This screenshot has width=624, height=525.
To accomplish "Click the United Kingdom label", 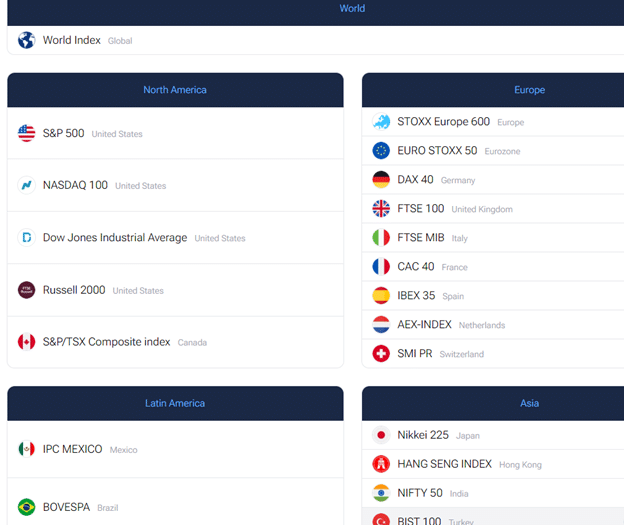I will [482, 209].
